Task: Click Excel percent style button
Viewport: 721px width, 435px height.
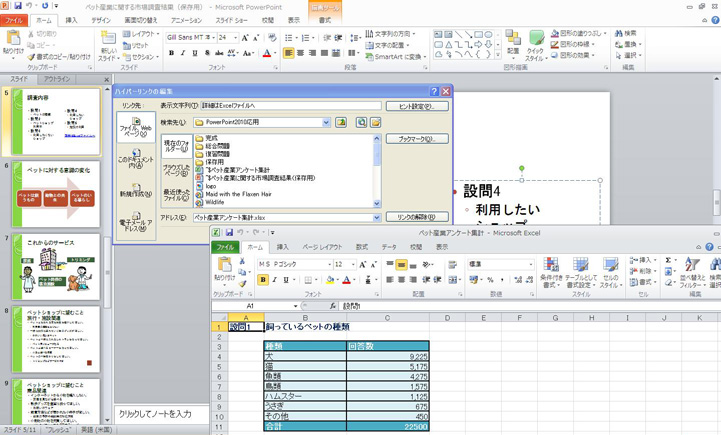Action: point(490,280)
